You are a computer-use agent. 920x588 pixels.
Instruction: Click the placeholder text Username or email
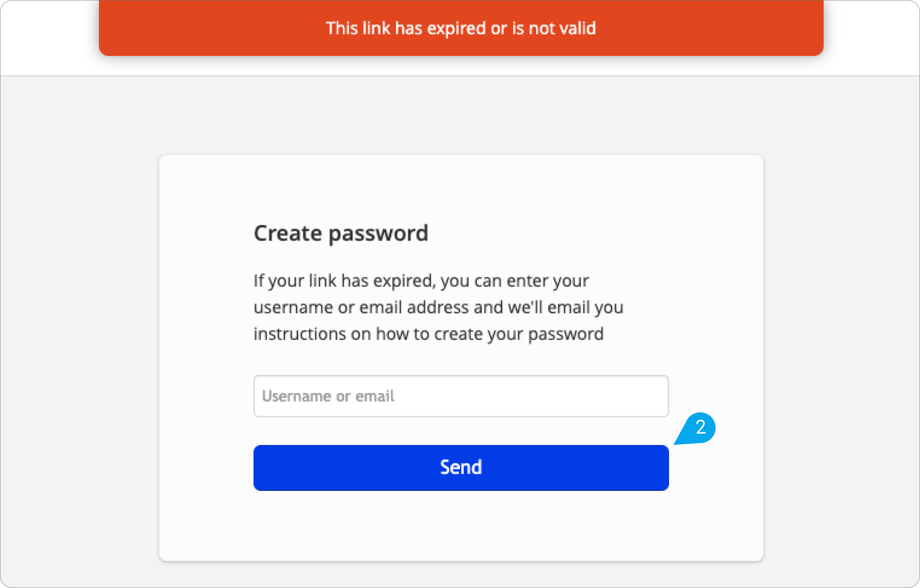coord(328,396)
